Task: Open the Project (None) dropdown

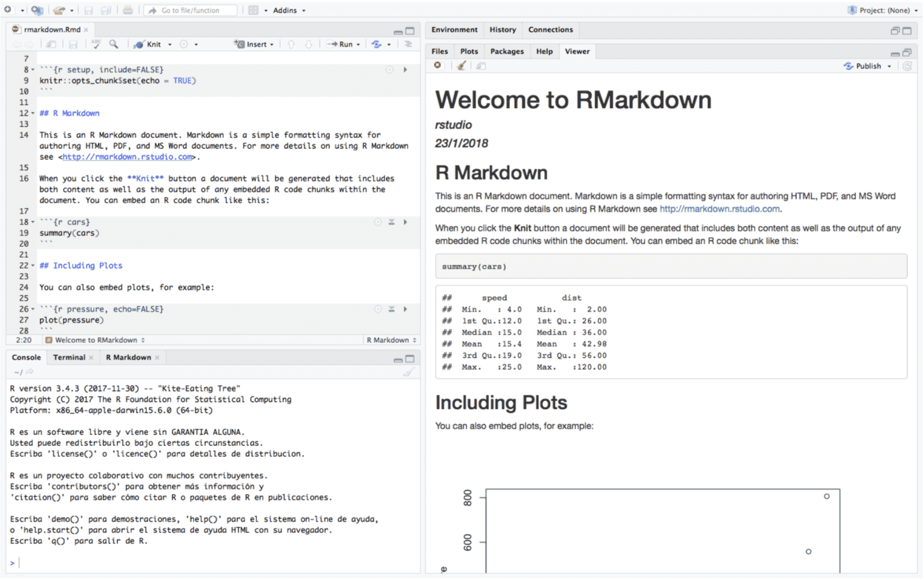Action: [883, 10]
